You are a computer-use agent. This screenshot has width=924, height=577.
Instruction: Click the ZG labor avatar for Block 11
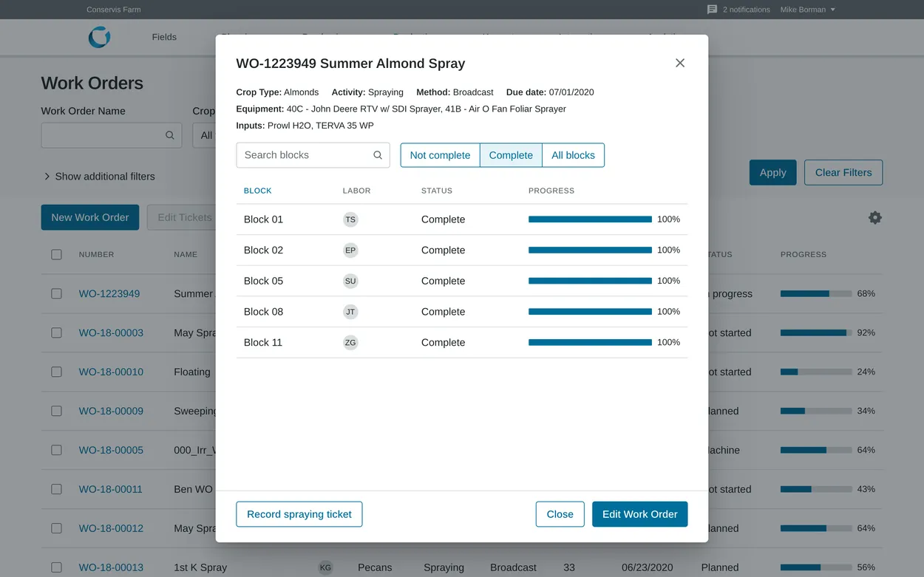[350, 343]
